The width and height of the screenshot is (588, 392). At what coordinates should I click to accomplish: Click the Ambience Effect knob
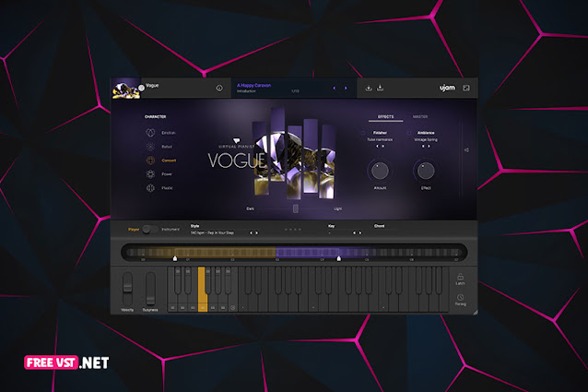426,171
